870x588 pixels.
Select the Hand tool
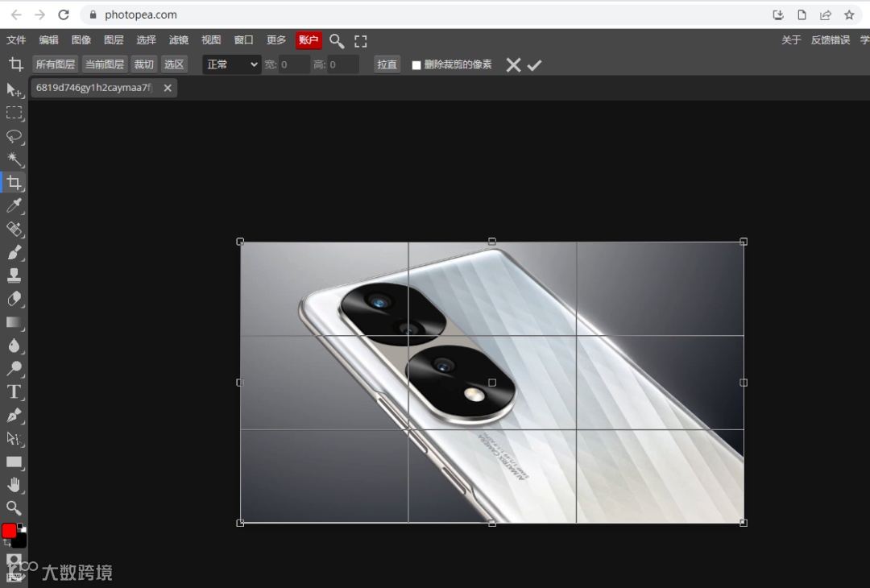pos(14,486)
